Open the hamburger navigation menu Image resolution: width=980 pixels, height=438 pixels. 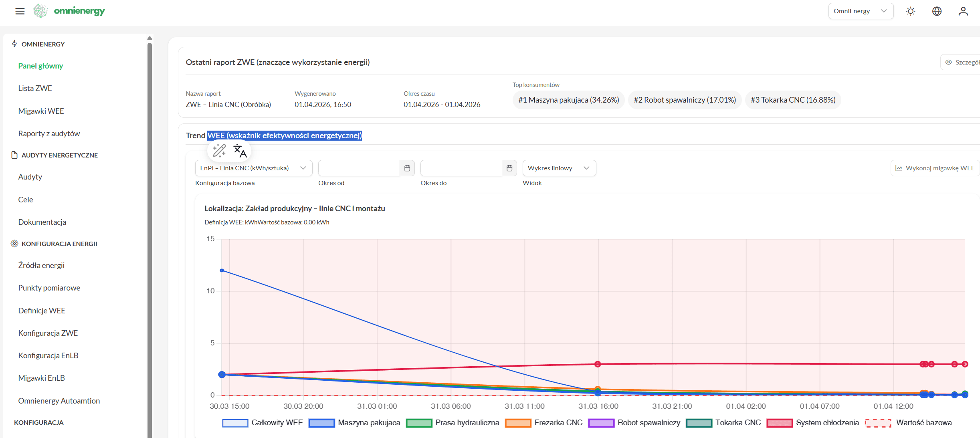coord(20,11)
